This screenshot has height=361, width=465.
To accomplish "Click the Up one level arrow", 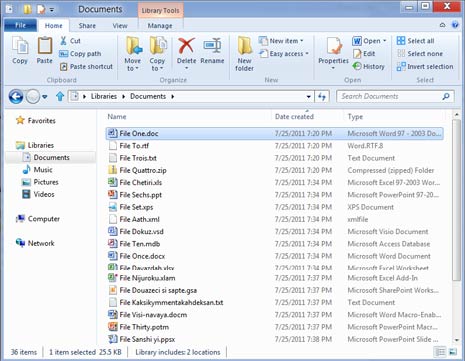I will [60, 97].
